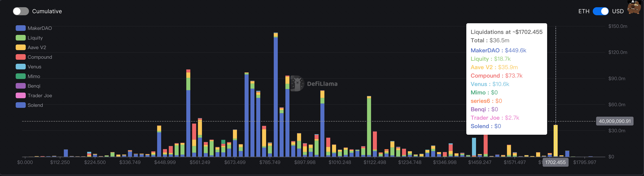Screen dimensions: 644x176
Task: Click the y-axis label $90.0m
Action: pyautogui.click(x=617, y=79)
